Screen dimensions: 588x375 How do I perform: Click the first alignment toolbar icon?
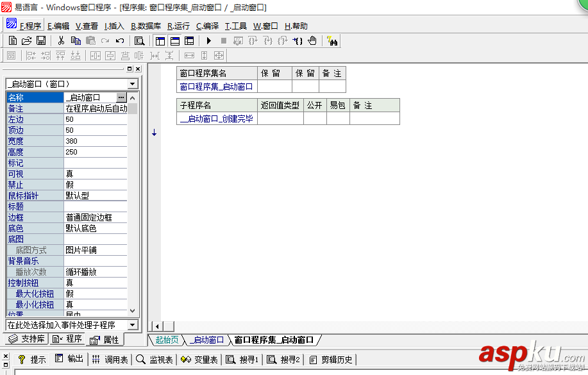pos(12,56)
